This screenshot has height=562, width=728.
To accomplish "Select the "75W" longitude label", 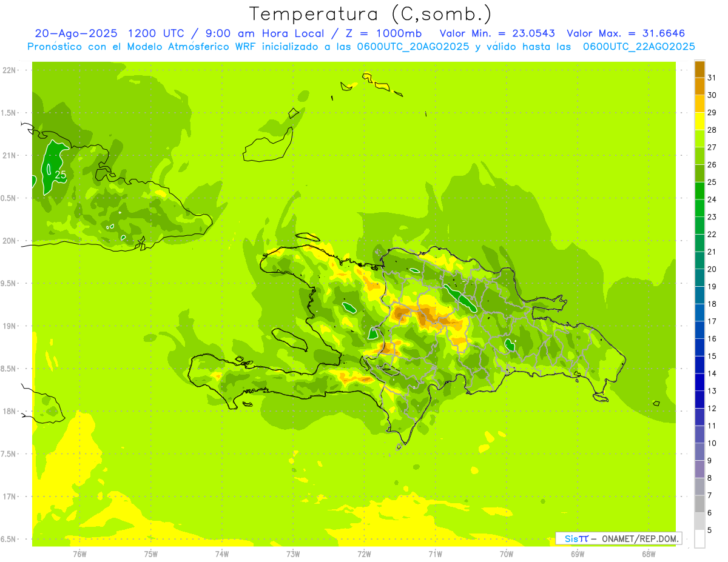I will 150,555.
